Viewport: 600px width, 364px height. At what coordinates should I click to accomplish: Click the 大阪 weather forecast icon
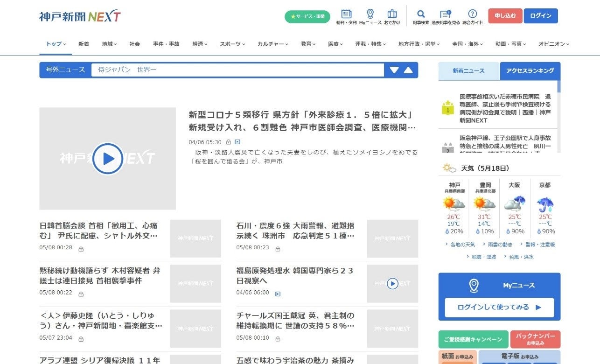[x=515, y=204]
